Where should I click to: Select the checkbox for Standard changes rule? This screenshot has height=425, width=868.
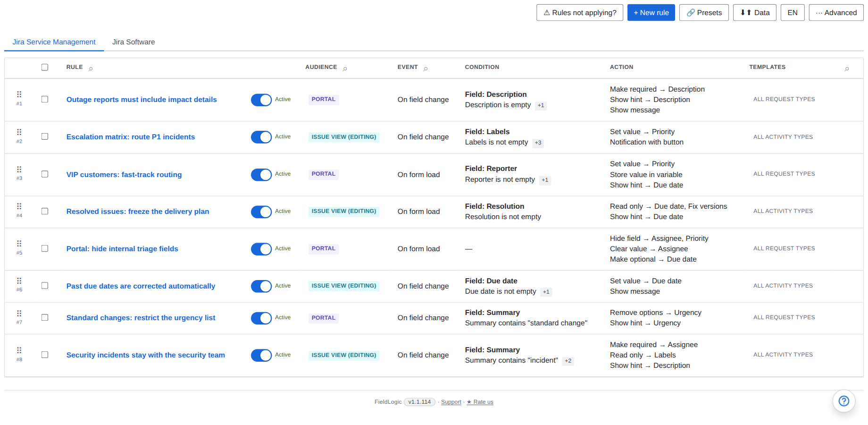click(x=45, y=317)
